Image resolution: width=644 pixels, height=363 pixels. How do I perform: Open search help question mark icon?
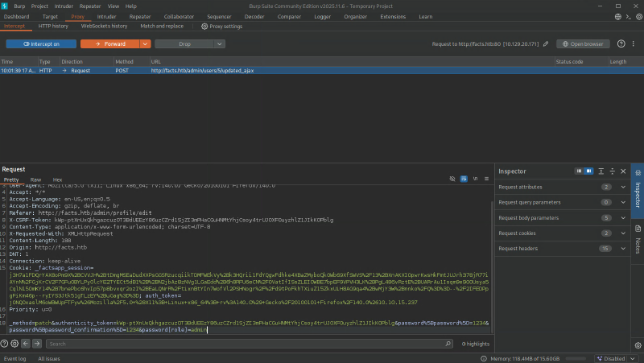tap(4, 344)
